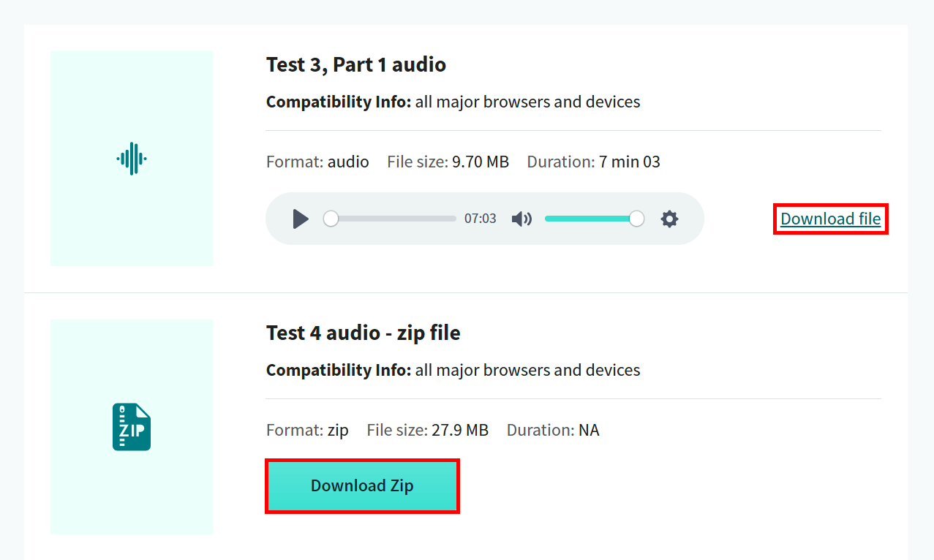Viewport: 934px width, 560px height.
Task: Click the 07:03 time display
Action: 481,219
